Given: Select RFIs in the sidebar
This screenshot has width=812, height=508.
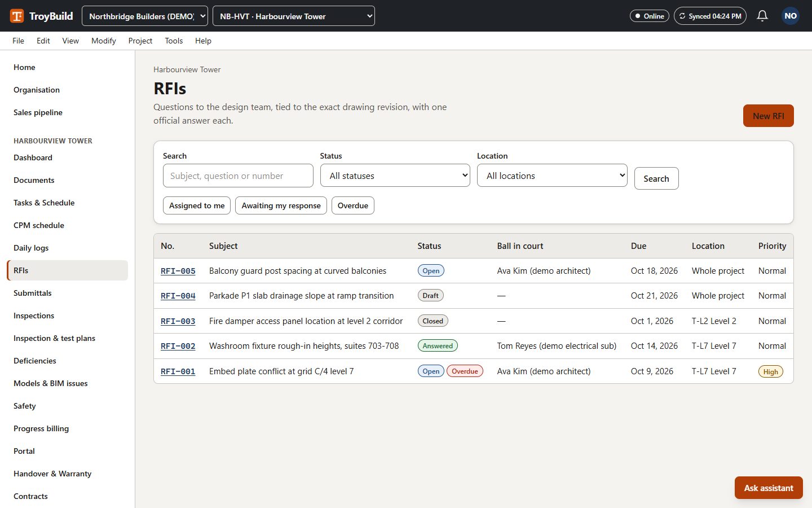Looking at the screenshot, I should click(68, 270).
